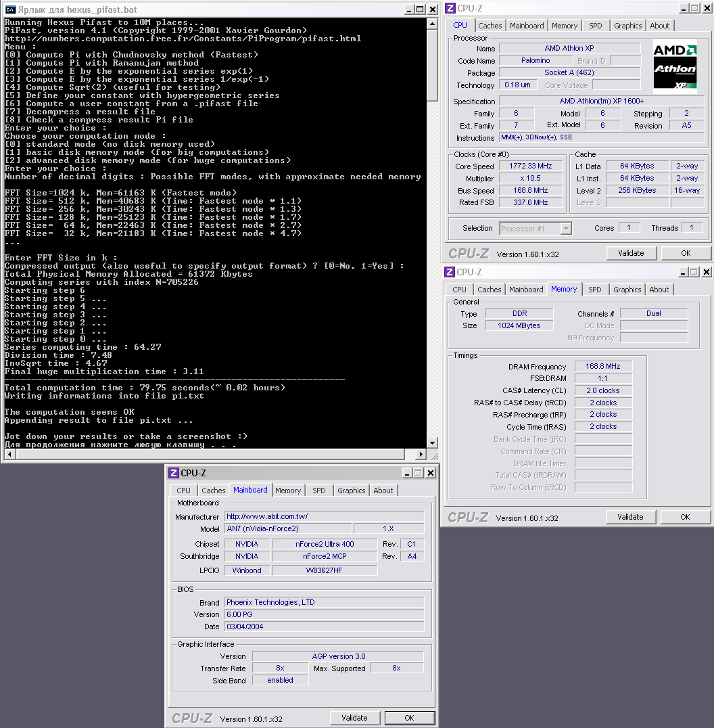
Task: Click the Graphic Interface version AGP version 3.0
Action: [x=338, y=656]
